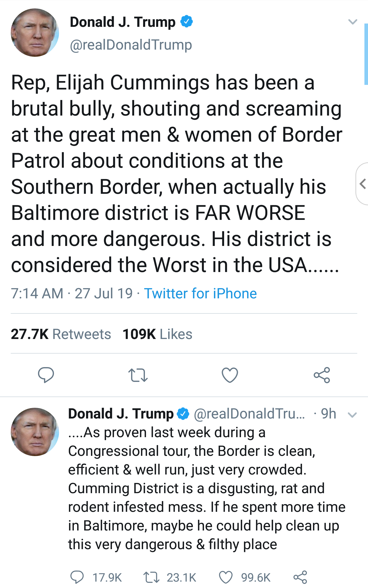This screenshot has width=368, height=588.
Task: Retweet the second tweet showing 23.1K
Action: [152, 577]
